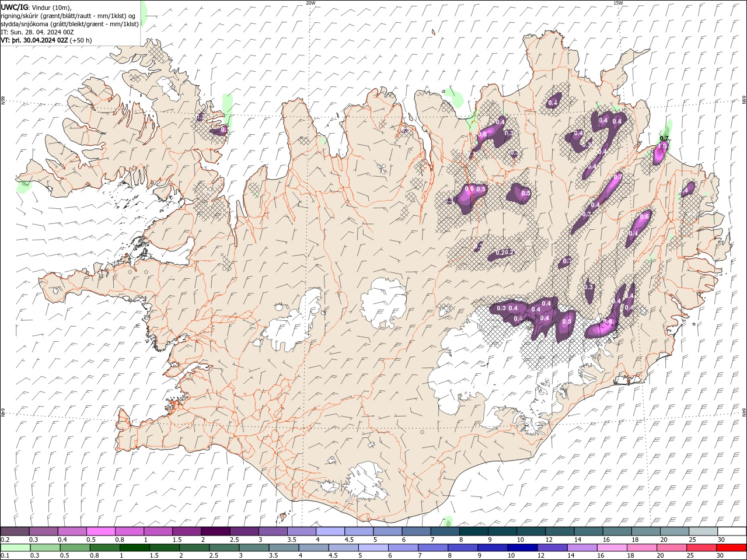Pick the lower rain scale swatch between 0.5 and 0.8
Viewport: 747px width, 560px height.
pyautogui.click(x=75, y=548)
